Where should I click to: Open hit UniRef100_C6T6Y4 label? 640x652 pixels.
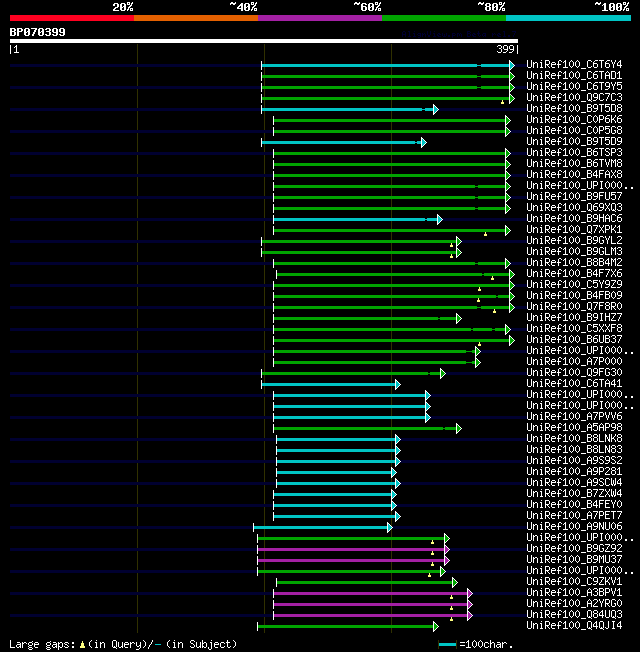click(x=574, y=64)
